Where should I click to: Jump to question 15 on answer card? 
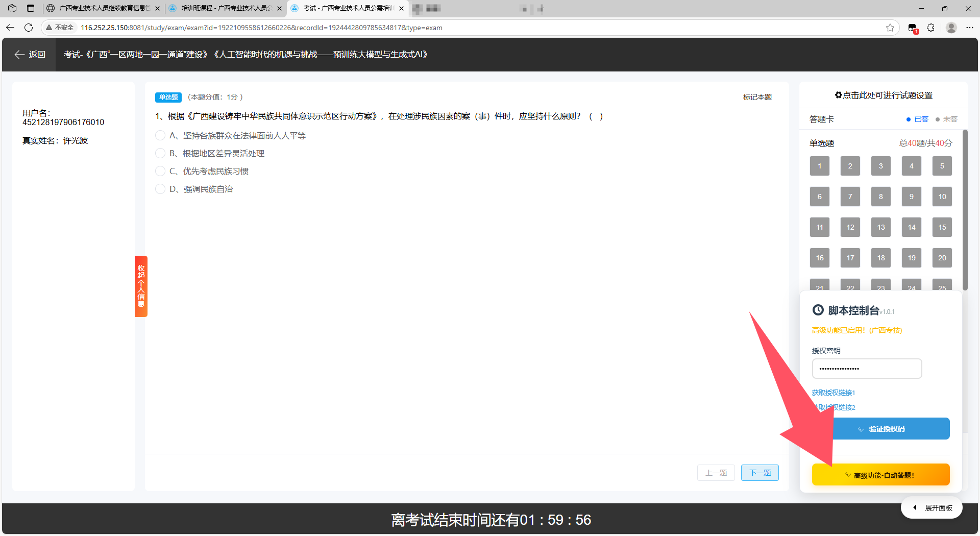tap(942, 227)
